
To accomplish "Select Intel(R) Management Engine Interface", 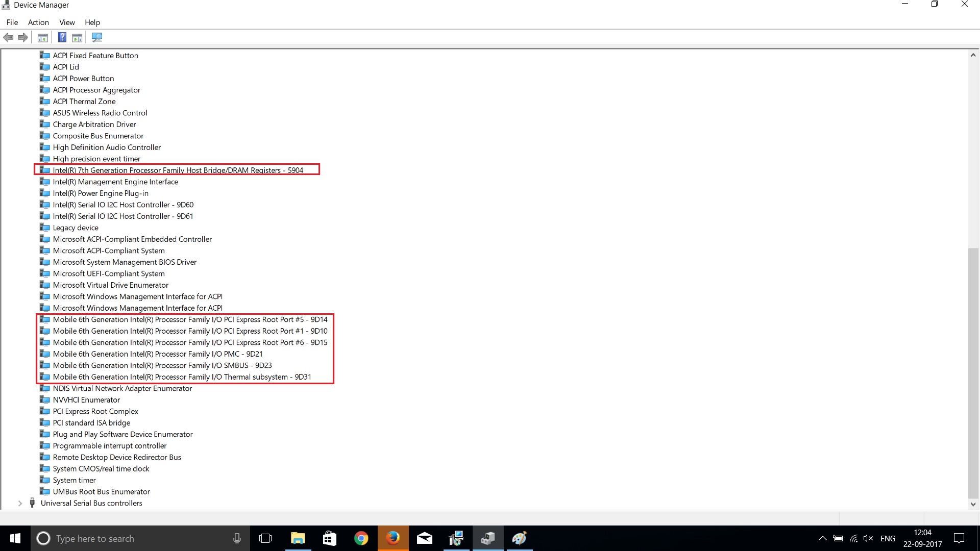I will (x=115, y=182).
